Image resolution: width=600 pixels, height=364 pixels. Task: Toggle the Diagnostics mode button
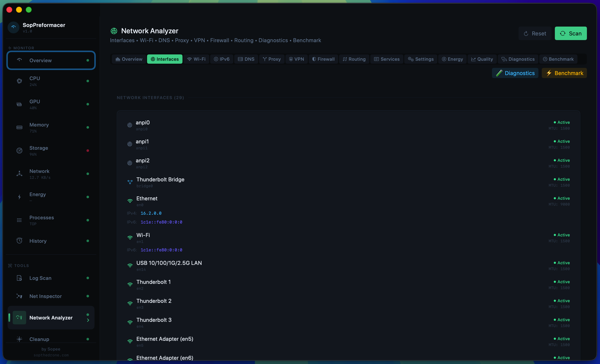coord(515,73)
